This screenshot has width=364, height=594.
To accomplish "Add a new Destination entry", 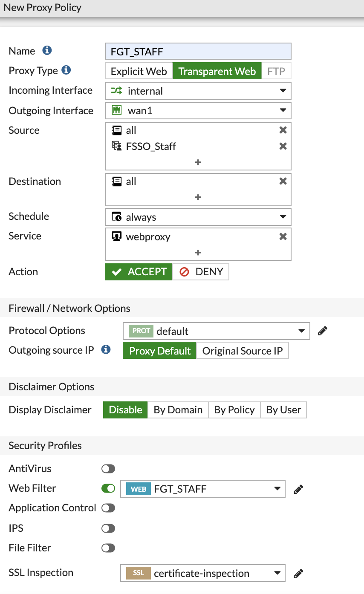I will pyautogui.click(x=198, y=197).
